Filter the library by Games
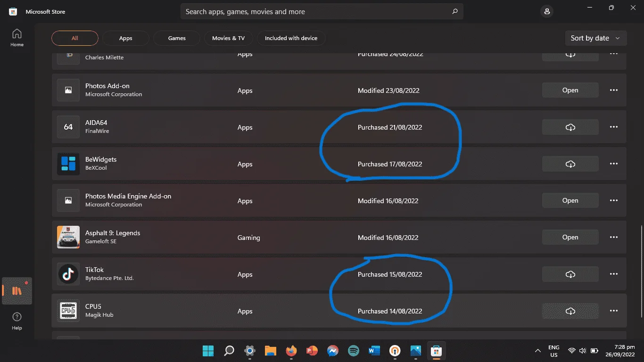The width and height of the screenshot is (644, 362). tap(177, 38)
